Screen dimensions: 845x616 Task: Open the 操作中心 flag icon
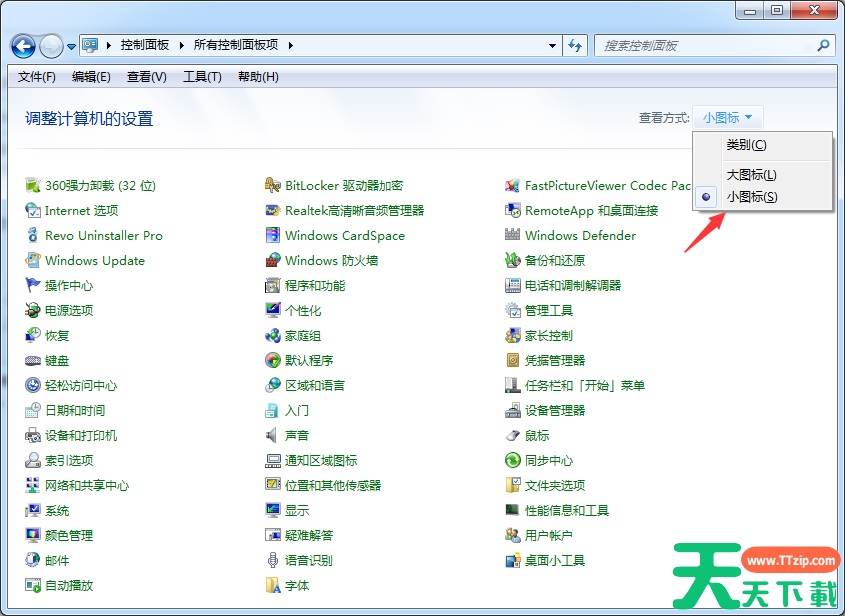[33, 285]
